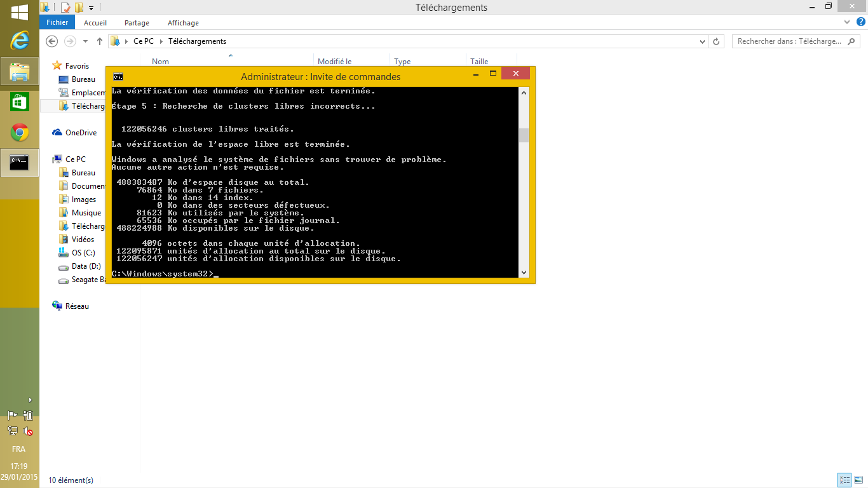Viewport: 868px width, 488px height.
Task: Select Favoris in the navigation pane
Action: pyautogui.click(x=77, y=66)
